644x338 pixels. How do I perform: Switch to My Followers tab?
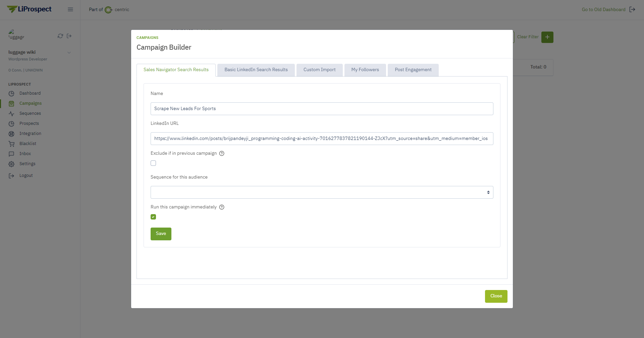pos(365,70)
